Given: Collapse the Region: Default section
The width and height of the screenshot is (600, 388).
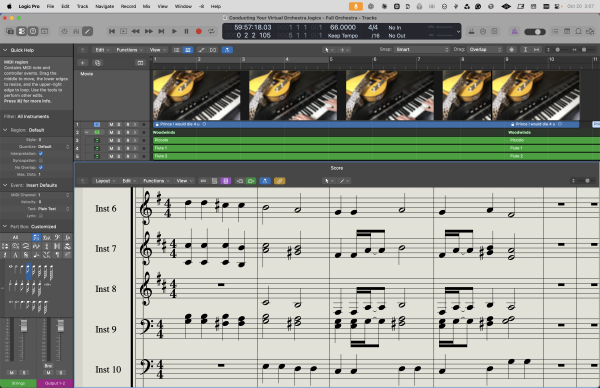Looking at the screenshot, I should [x=5, y=130].
